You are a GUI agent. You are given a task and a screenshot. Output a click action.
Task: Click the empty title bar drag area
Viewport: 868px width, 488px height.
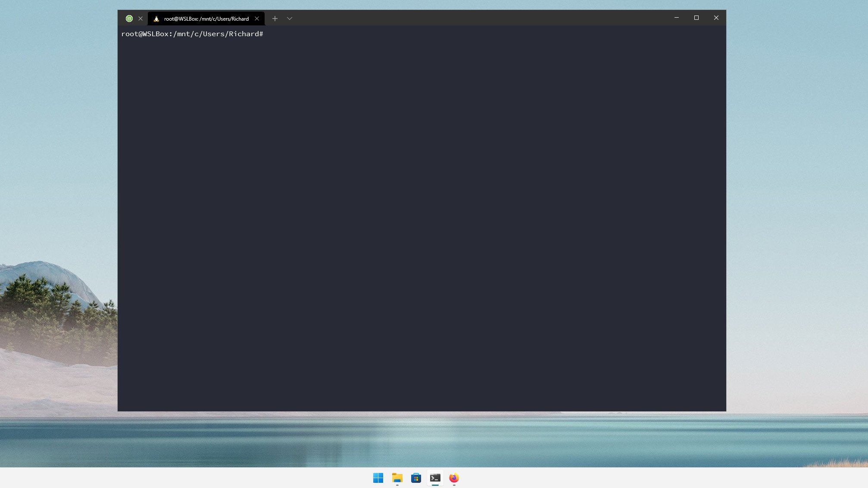(474, 18)
